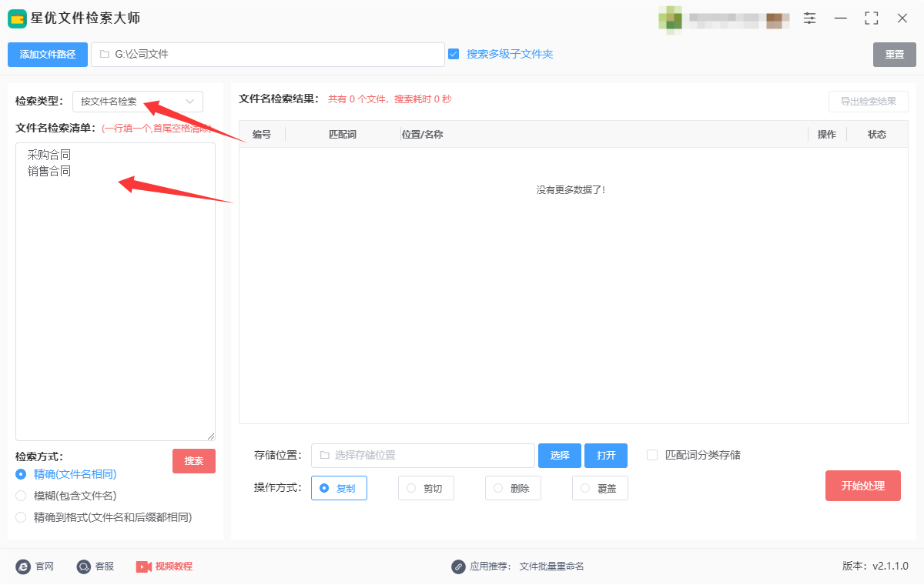Open the settings sliders icon in title bar

coord(810,18)
